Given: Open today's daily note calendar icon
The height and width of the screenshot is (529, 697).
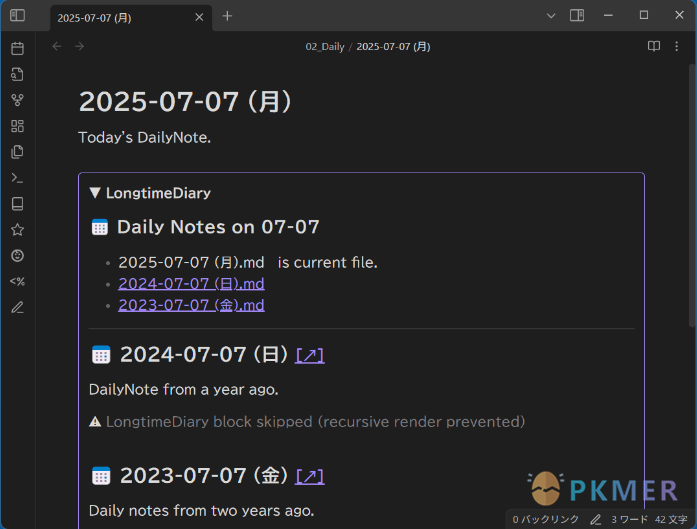Looking at the screenshot, I should [x=17, y=48].
